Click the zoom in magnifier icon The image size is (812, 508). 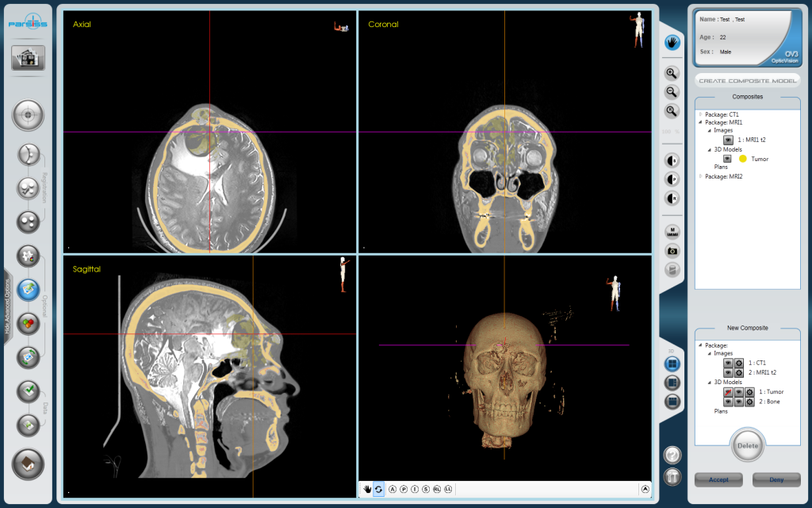[672, 74]
